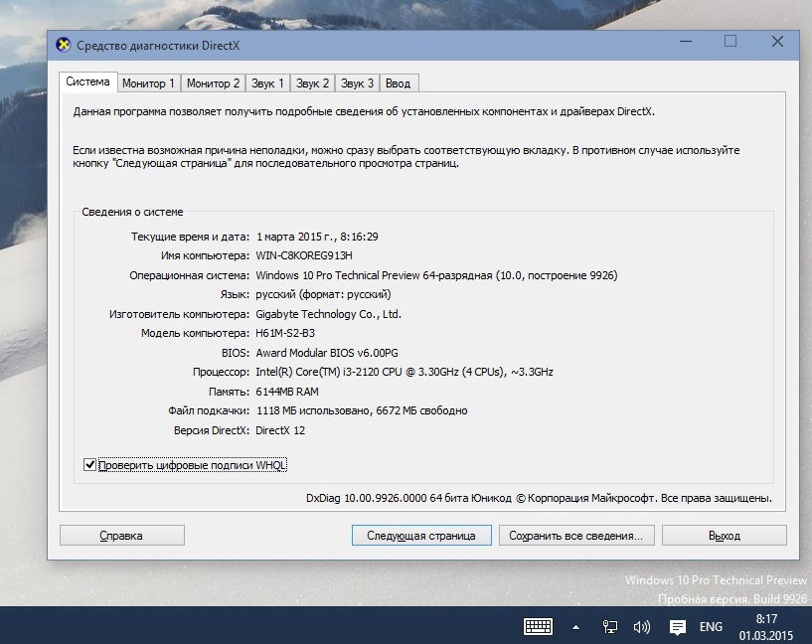Click the model value H61M-S2-B3
Viewport: 812px width, 644px height.
[285, 333]
